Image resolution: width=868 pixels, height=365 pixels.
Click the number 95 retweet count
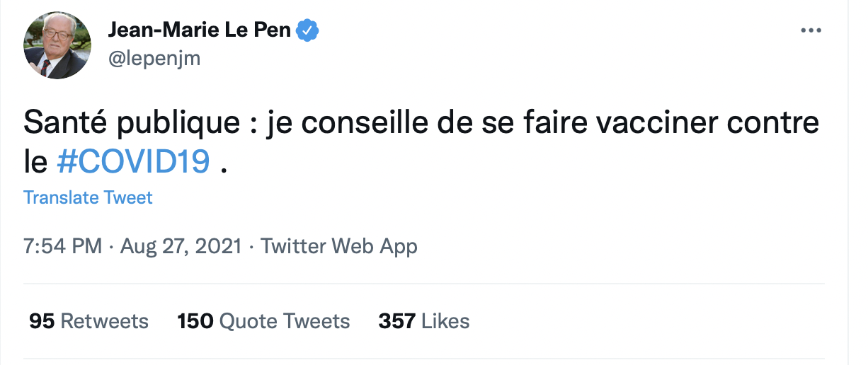(42, 321)
